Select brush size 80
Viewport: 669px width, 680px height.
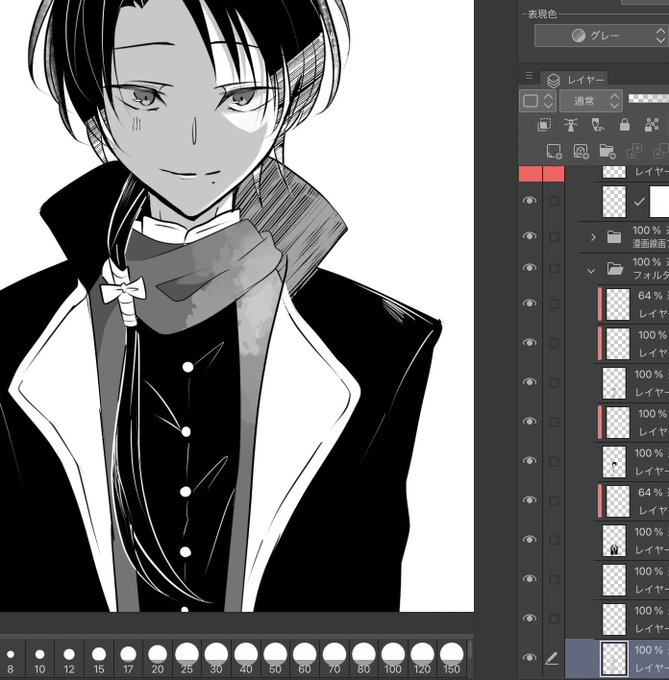coord(363,658)
